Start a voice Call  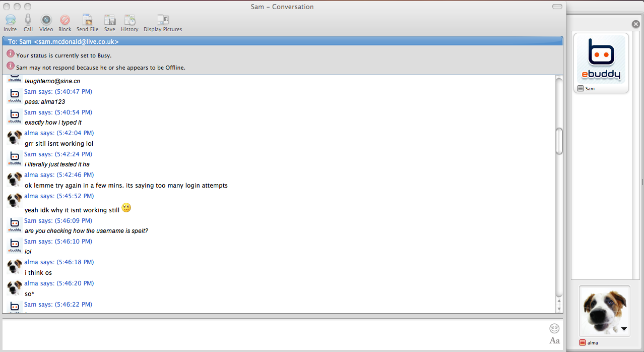click(x=28, y=20)
